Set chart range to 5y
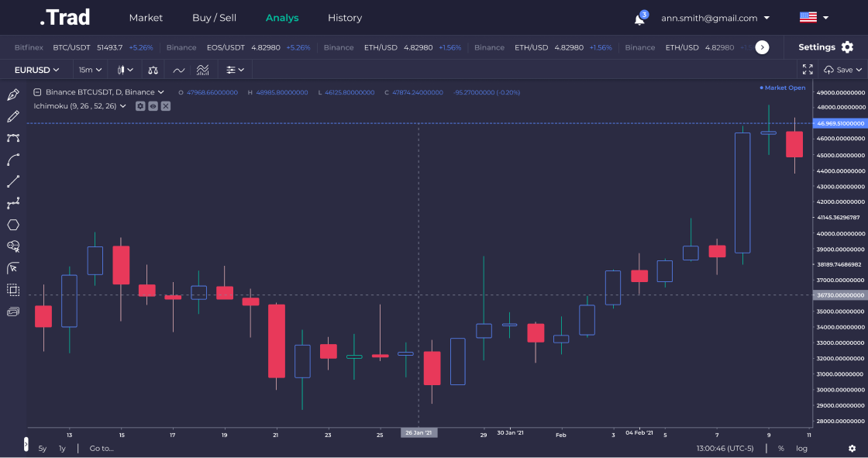Image resolution: width=868 pixels, height=458 pixels. [x=42, y=448]
